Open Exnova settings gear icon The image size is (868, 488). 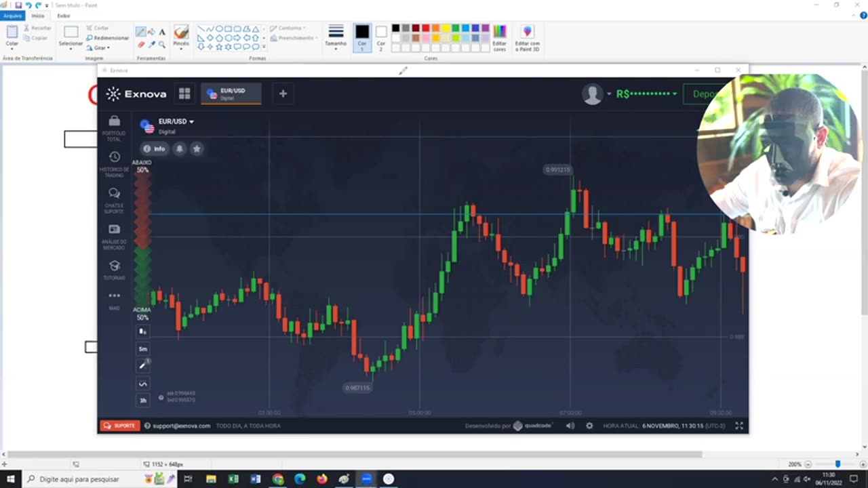click(589, 426)
